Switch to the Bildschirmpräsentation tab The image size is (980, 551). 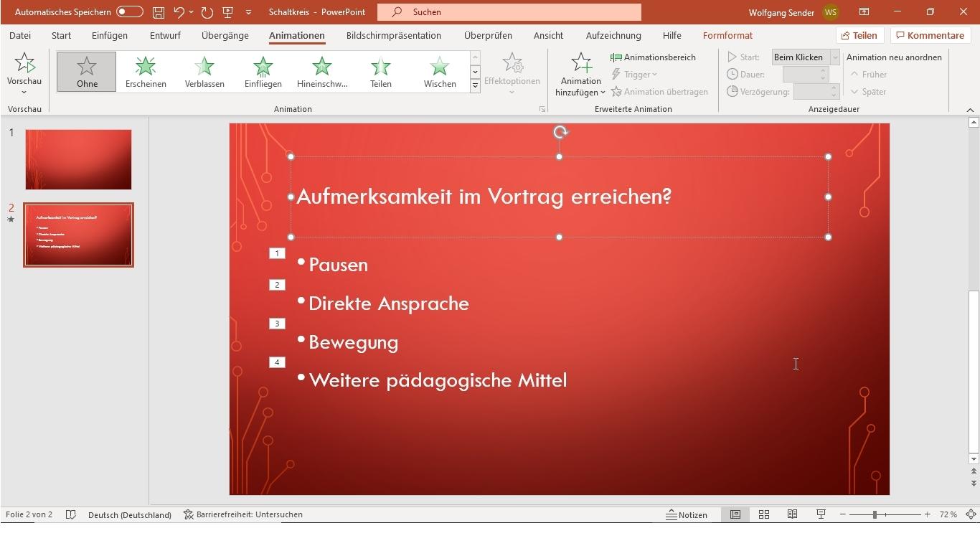coord(394,35)
